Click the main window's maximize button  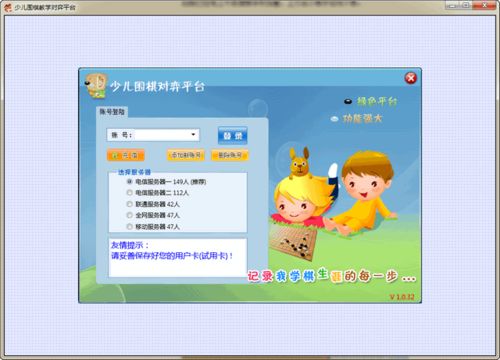[x=467, y=5]
